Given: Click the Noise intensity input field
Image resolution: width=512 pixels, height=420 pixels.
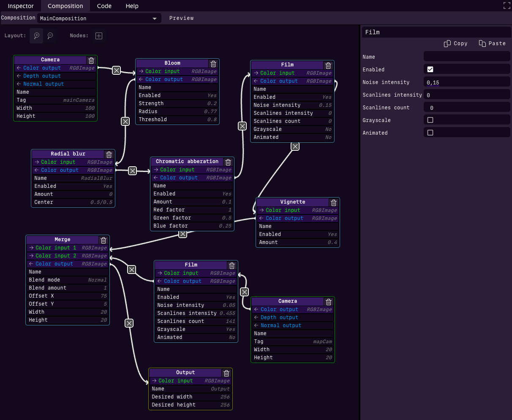Looking at the screenshot, I should 467,82.
